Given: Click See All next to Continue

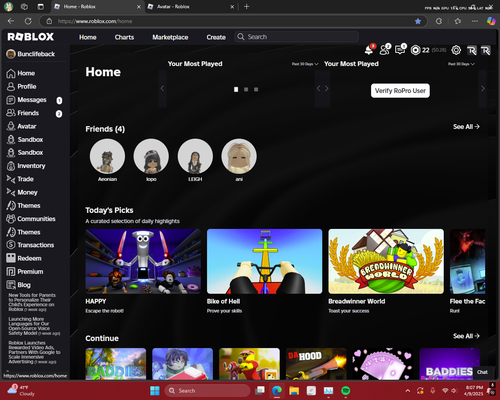Looking at the screenshot, I should 466,336.
